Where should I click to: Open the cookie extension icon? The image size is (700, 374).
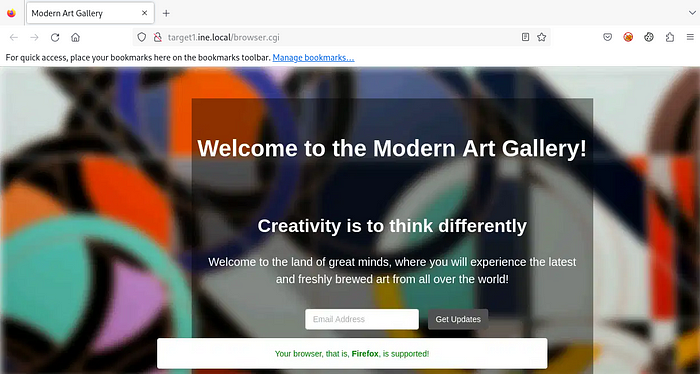[x=649, y=37]
